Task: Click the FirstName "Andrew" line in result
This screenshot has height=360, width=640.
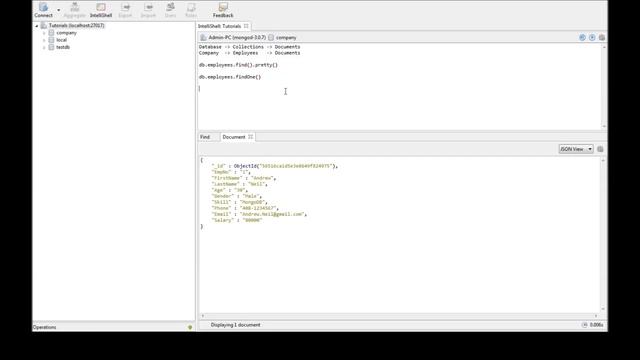Action: (x=244, y=178)
